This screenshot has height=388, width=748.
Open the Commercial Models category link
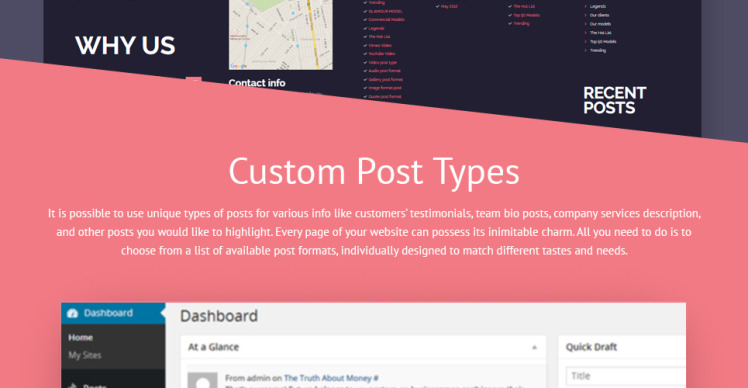386,20
